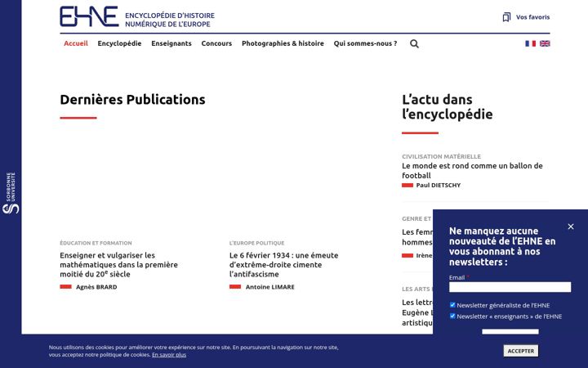Click the L'actu dans l'encyclopédie heading

pyautogui.click(x=447, y=107)
